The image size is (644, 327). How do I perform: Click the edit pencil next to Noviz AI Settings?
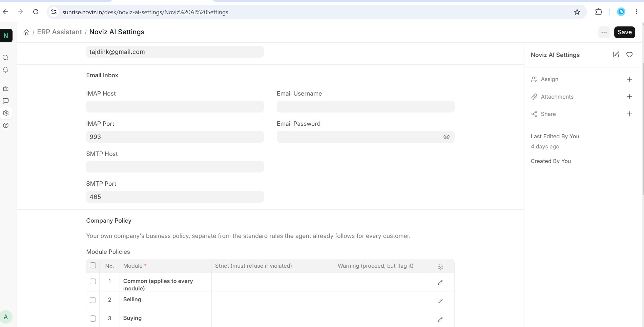coord(616,55)
